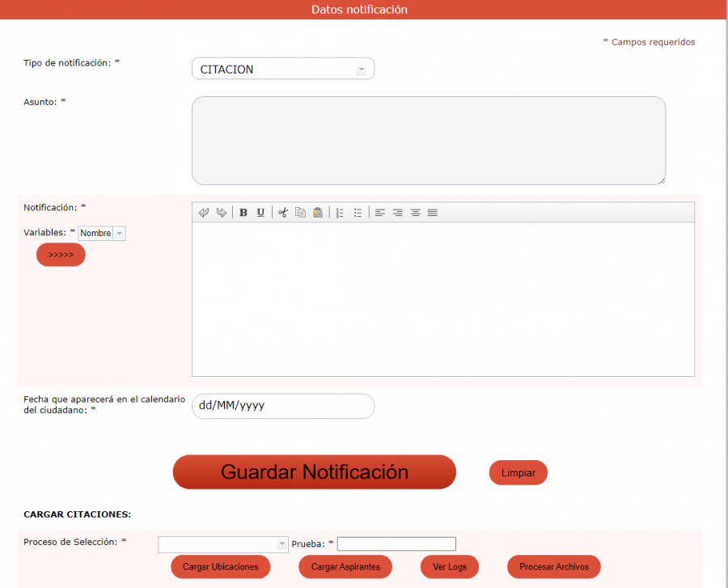
Task: Open Ver Logs
Action: click(x=450, y=567)
